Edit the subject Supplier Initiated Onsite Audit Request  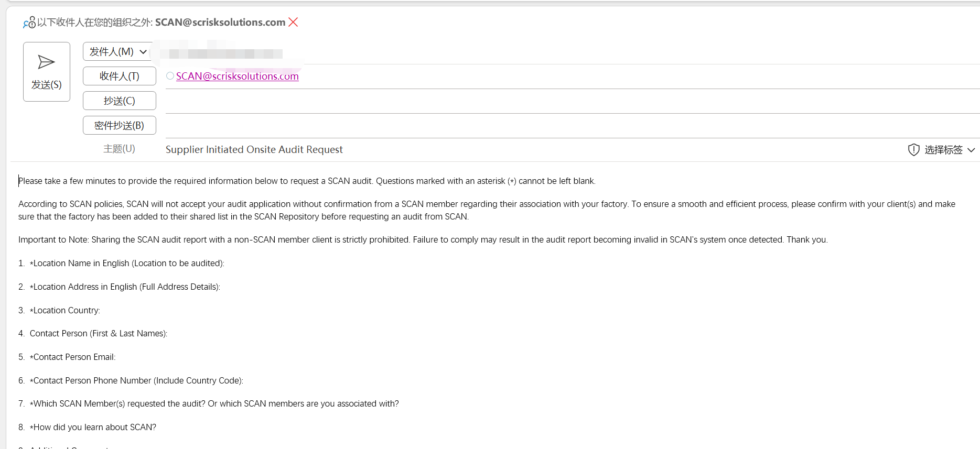(254, 149)
